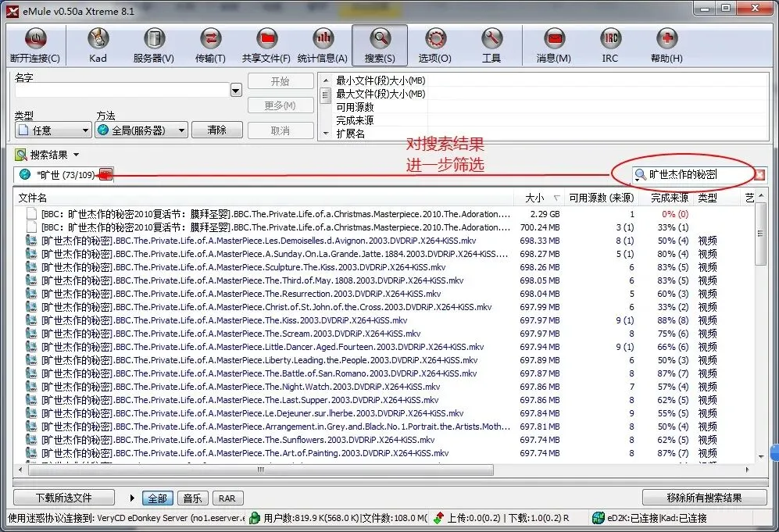The image size is (779, 532).
Task: Close the *旷世 search tab with red button
Action: pyautogui.click(x=105, y=174)
